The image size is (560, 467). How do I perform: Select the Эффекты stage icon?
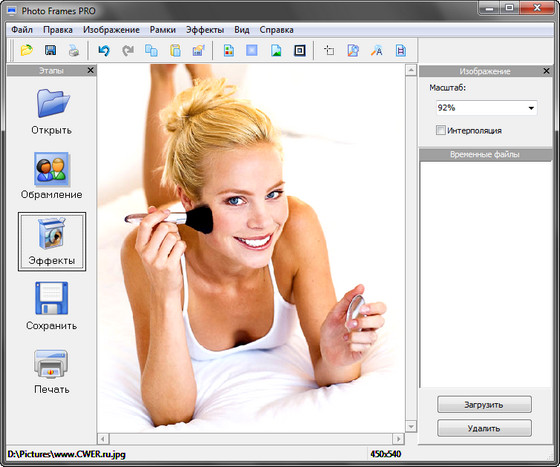pos(52,242)
